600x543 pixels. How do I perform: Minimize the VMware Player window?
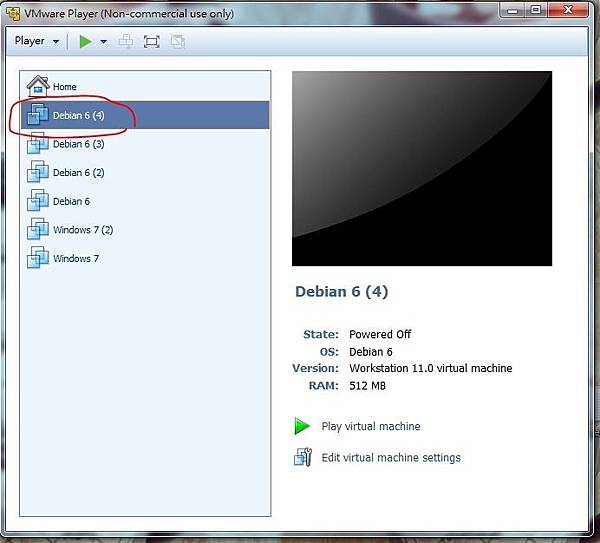pos(512,11)
